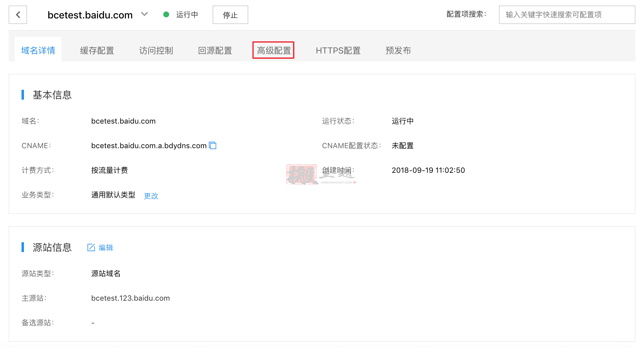Click the 基本信息 section heading

point(52,95)
